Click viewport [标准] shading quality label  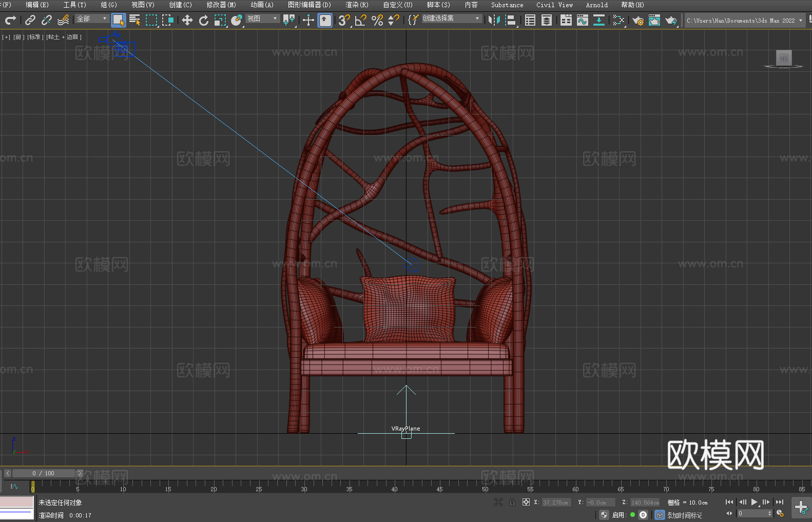[35, 37]
